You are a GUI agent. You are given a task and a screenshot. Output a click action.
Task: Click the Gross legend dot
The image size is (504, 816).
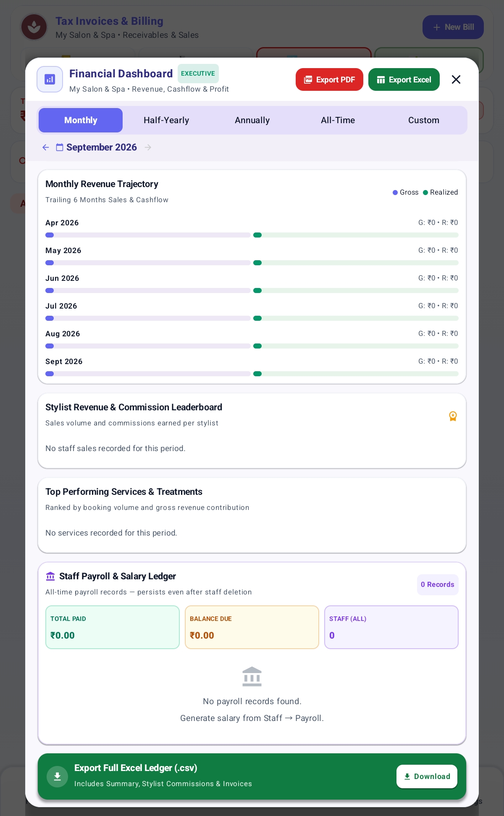point(395,193)
